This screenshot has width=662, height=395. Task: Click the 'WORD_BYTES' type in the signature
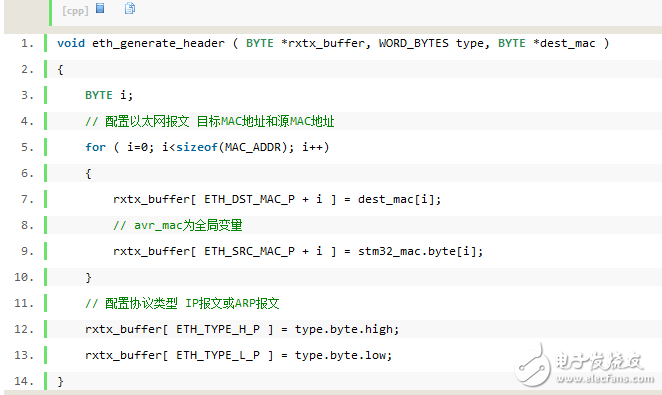coord(414,43)
